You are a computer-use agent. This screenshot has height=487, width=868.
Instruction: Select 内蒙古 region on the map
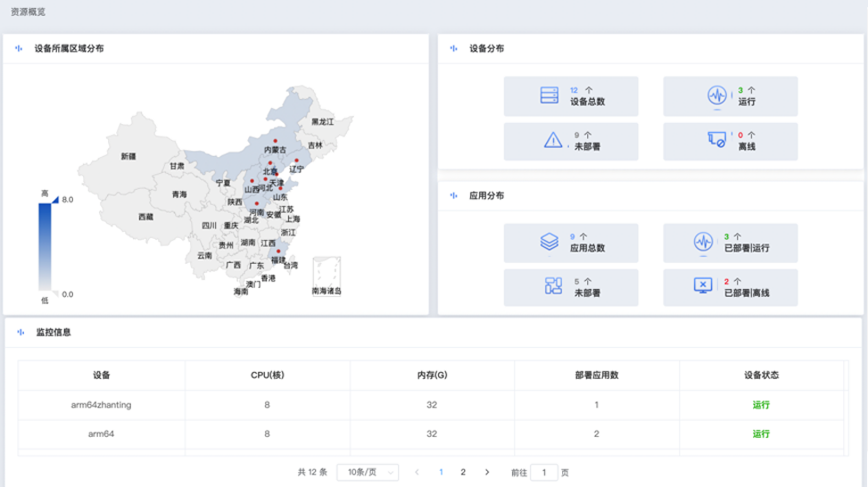275,150
